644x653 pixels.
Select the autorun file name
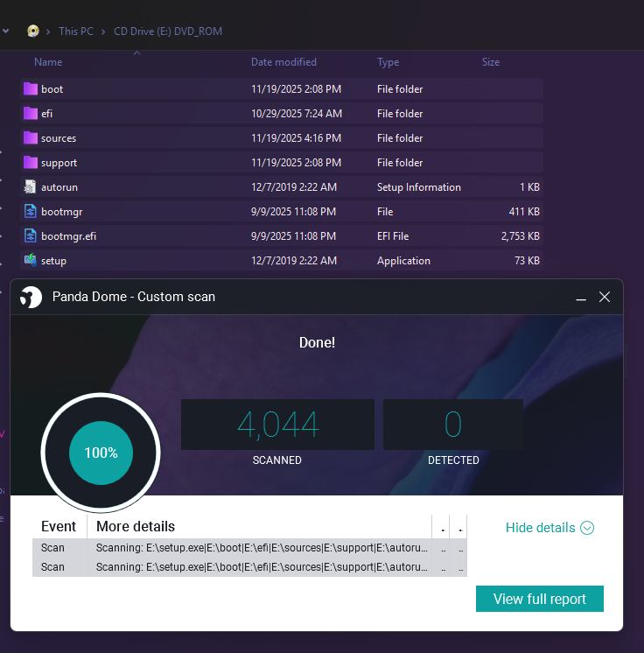[59, 187]
